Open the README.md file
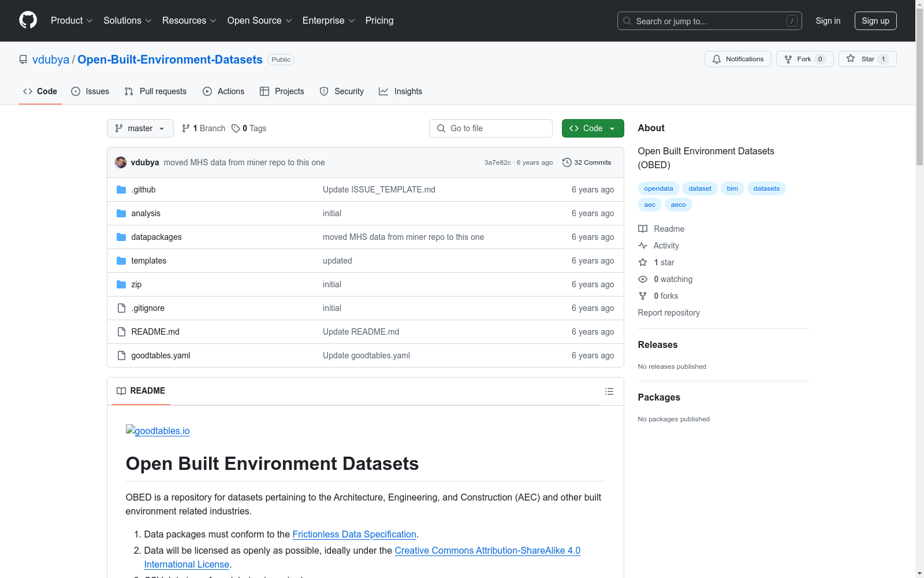924x578 pixels. click(x=155, y=332)
